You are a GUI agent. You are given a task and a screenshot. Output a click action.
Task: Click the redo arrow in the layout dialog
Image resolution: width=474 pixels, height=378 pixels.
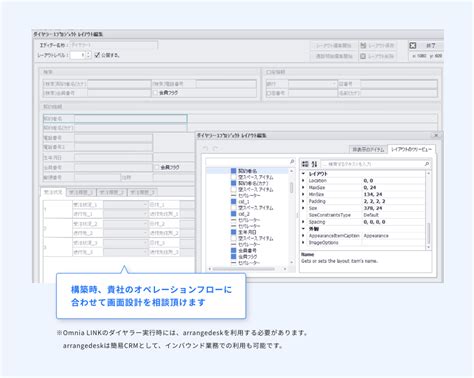click(216, 148)
